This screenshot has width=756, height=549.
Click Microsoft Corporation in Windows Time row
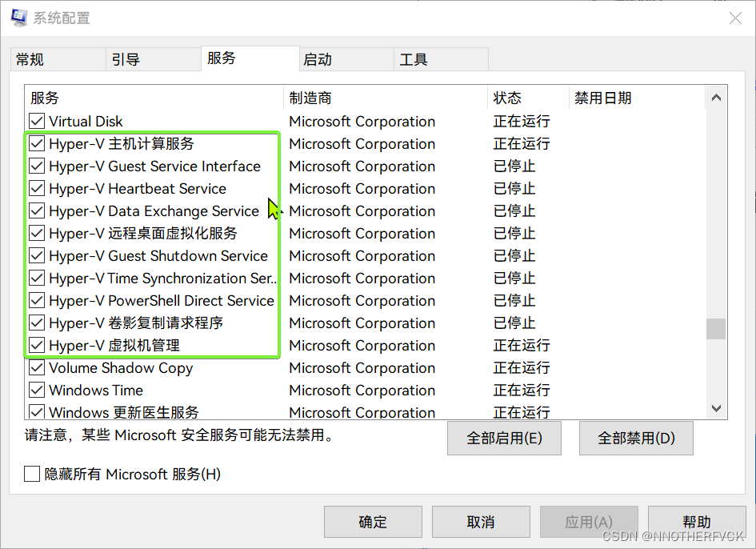click(x=362, y=391)
